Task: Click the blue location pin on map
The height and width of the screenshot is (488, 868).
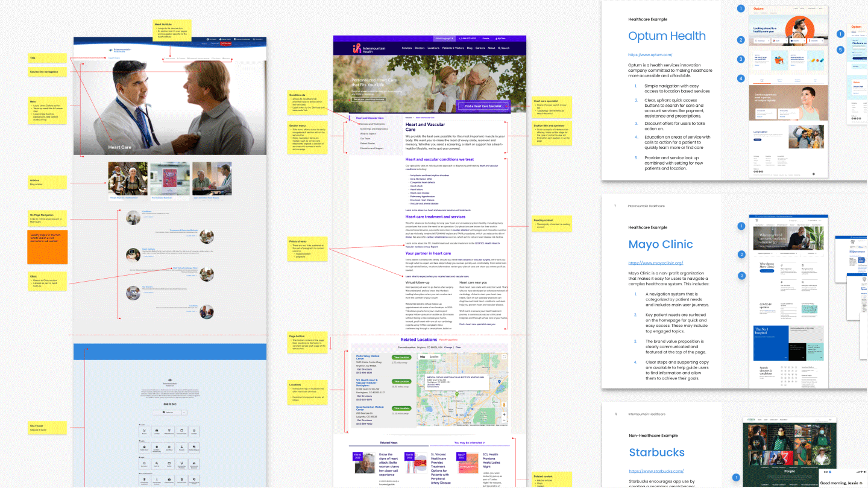Action: (500, 382)
